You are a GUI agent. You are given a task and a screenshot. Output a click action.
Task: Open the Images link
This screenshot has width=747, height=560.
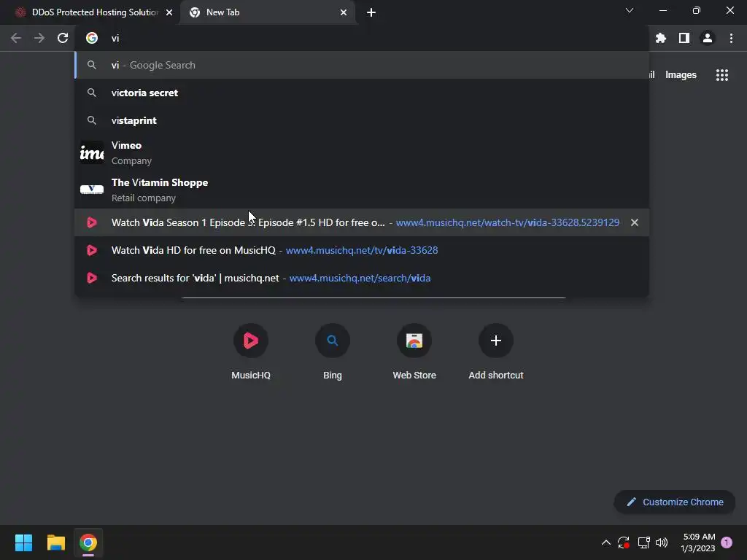pos(681,75)
